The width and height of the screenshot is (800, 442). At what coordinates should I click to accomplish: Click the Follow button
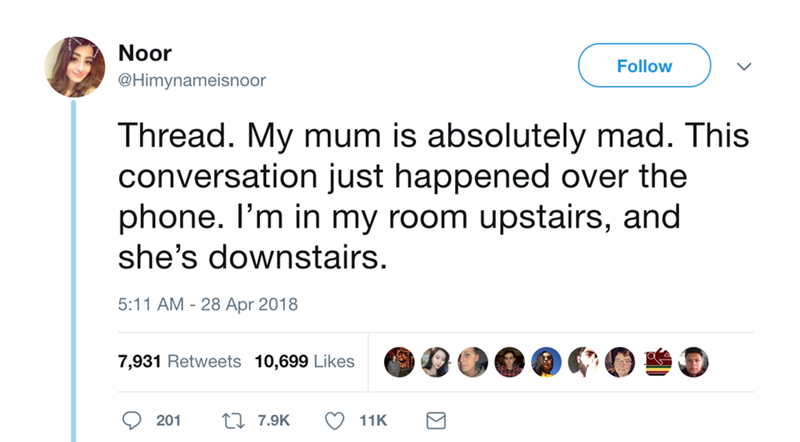coord(644,65)
